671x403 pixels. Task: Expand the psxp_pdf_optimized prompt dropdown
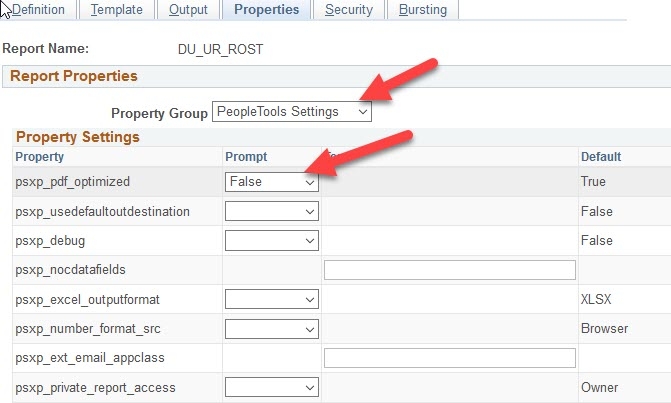click(272, 182)
